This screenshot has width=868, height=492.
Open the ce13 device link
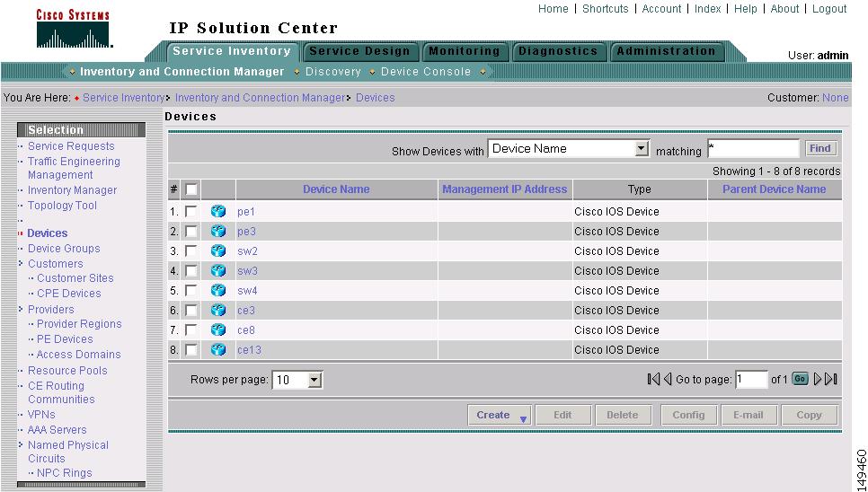[x=249, y=350]
